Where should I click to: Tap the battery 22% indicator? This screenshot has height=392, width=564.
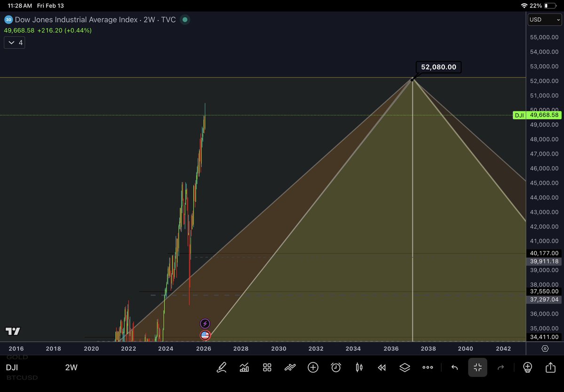click(543, 6)
